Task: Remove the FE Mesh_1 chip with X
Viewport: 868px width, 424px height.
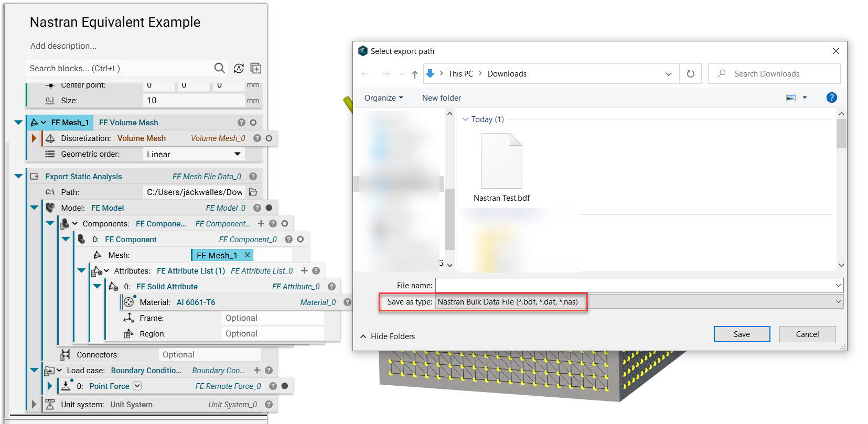Action: coord(248,255)
